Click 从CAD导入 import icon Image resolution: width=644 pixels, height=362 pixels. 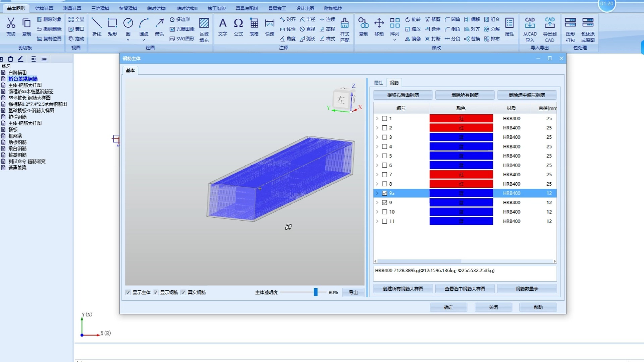530,29
